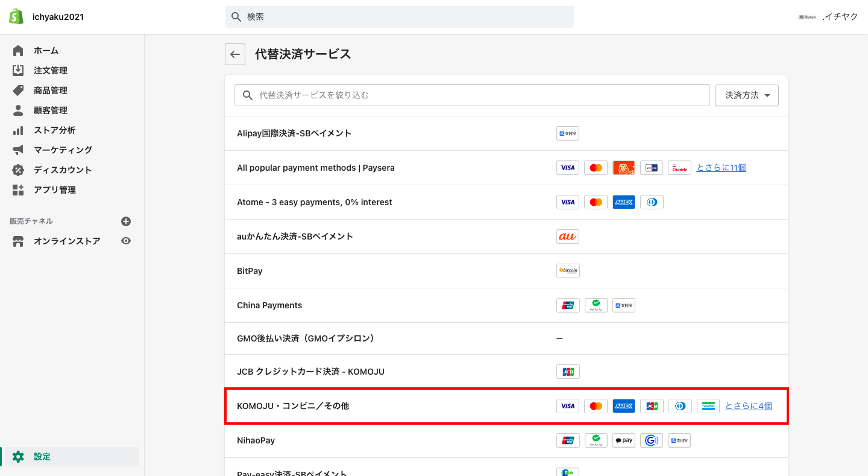This screenshot has height=476, width=868.
Task: Click JCB icon in JCB クレジットカード決済 row
Action: (568, 372)
